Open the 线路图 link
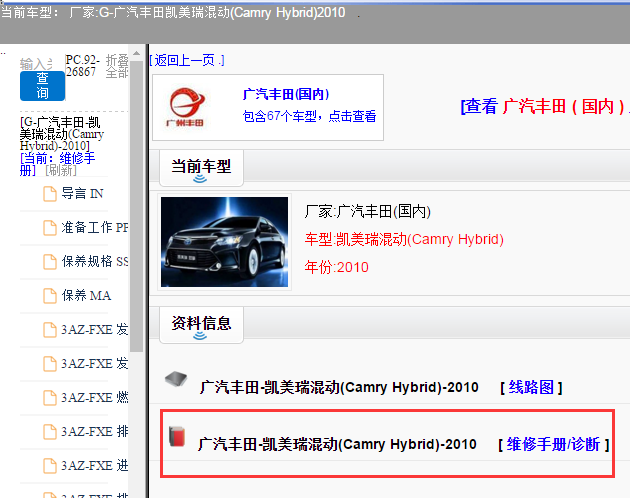 pyautogui.click(x=531, y=387)
